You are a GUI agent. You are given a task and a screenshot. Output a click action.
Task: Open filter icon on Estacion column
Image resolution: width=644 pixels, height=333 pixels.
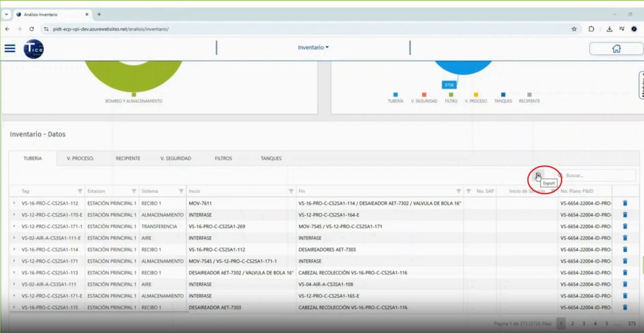point(134,191)
